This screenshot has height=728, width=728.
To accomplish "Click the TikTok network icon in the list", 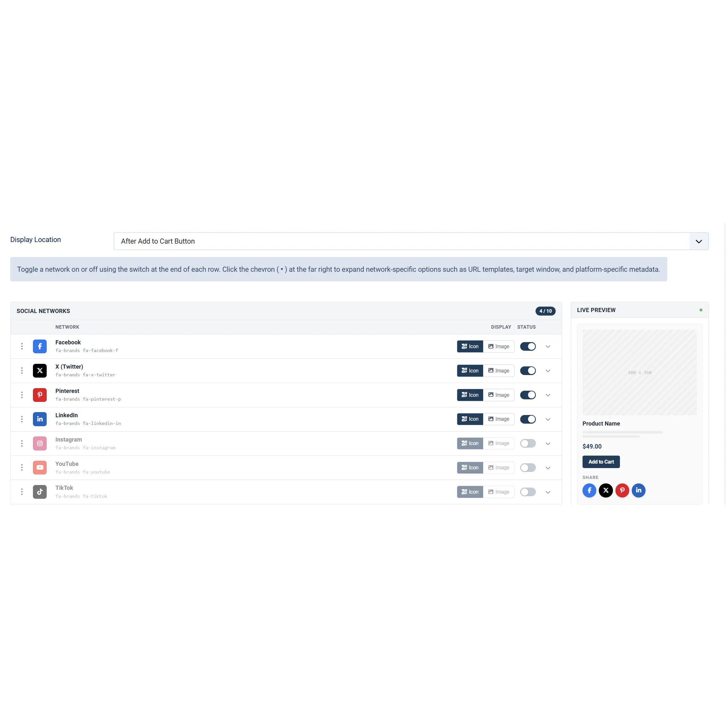I will [x=40, y=492].
